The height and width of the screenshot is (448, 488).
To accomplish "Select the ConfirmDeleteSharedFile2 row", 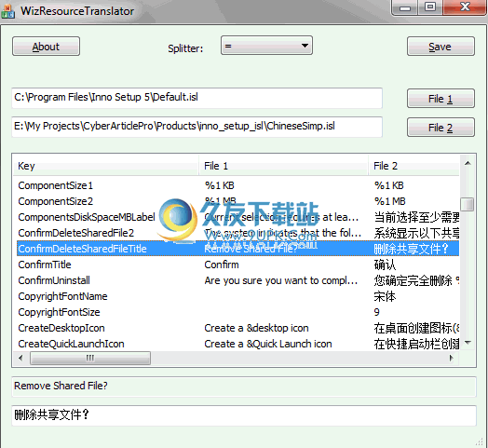I will pyautogui.click(x=237, y=233).
